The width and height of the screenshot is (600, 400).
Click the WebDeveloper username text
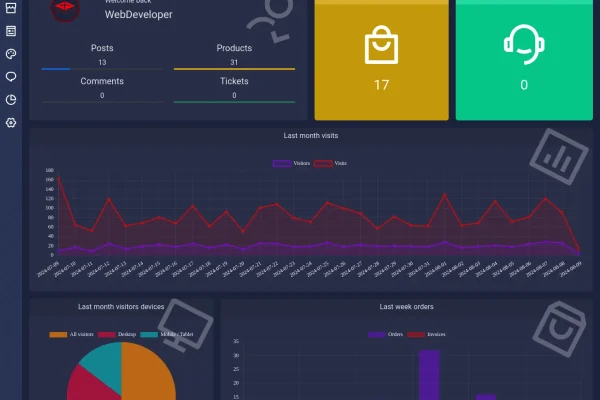139,15
